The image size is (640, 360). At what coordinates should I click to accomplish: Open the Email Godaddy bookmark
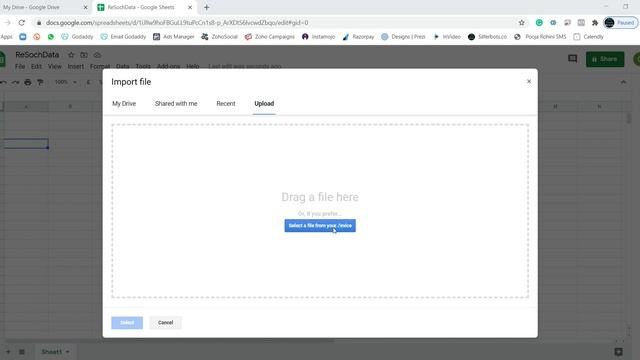(123, 37)
